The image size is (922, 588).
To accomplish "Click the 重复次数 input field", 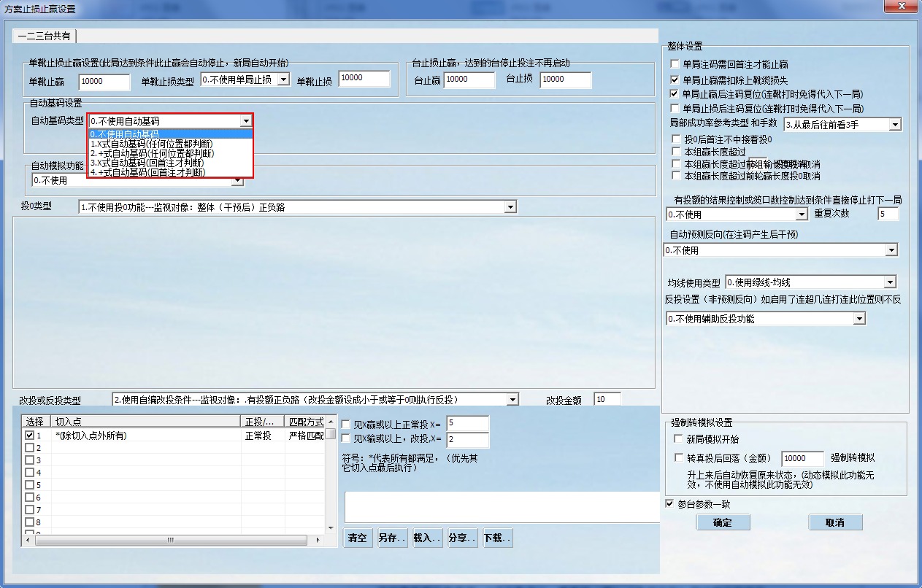I will click(x=887, y=213).
